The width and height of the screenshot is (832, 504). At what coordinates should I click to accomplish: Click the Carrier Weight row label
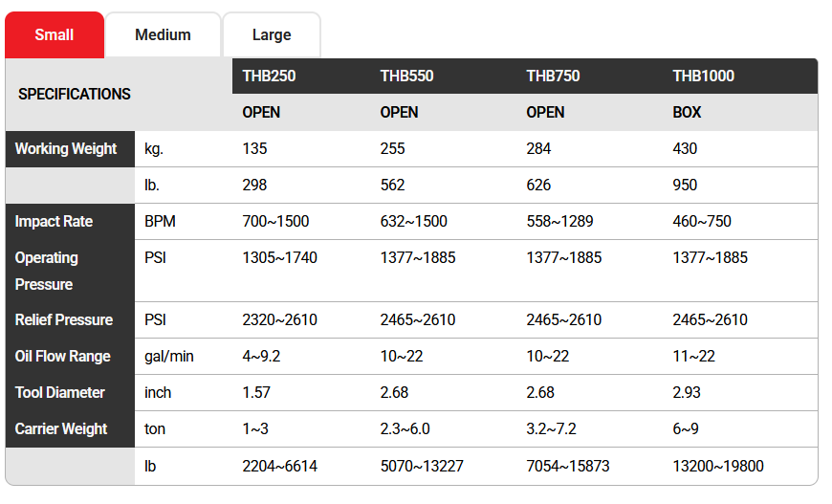61,428
